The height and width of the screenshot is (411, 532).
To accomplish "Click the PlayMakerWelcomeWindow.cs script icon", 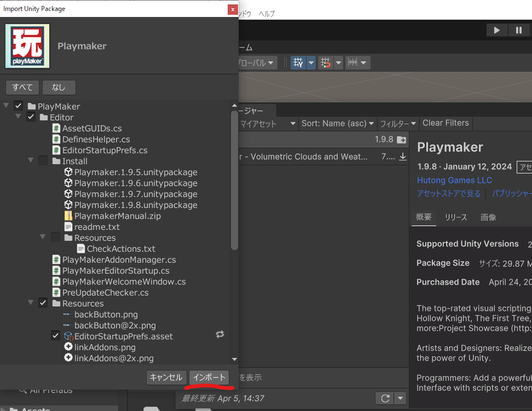I will pyautogui.click(x=56, y=281).
